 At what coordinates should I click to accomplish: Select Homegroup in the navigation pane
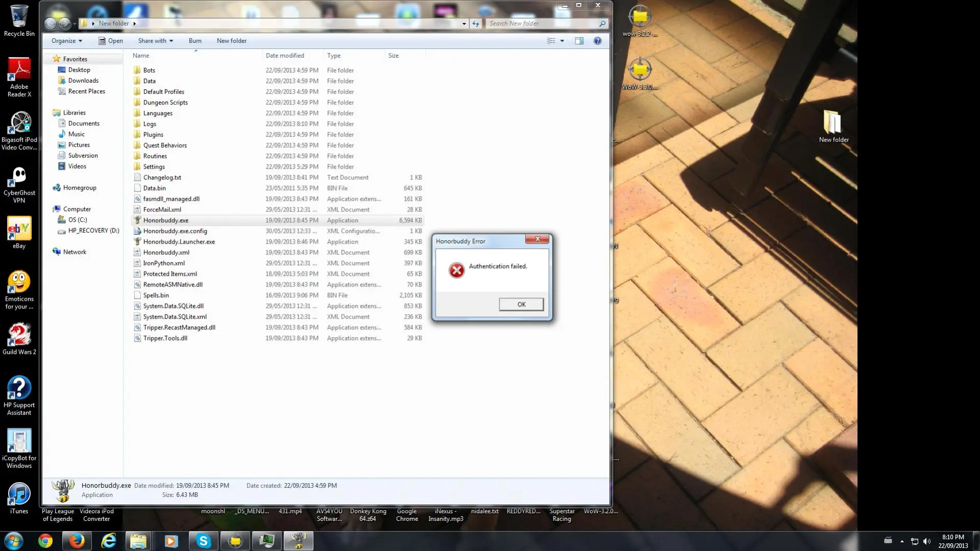point(80,188)
